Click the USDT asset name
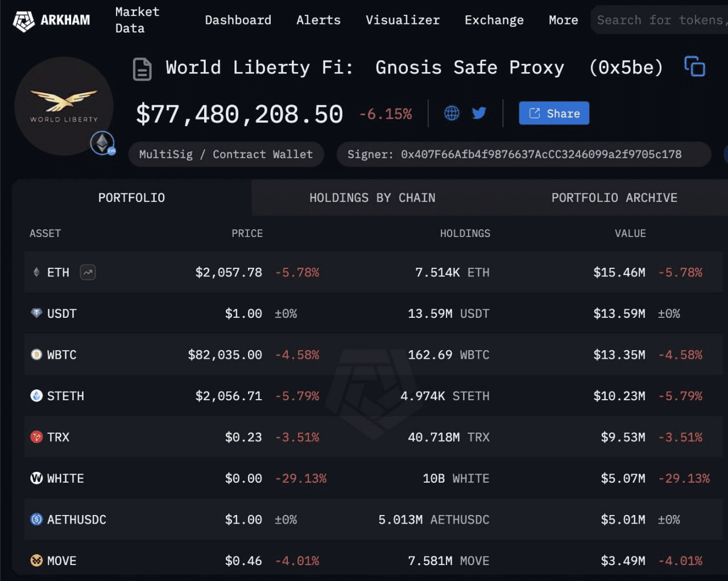Image resolution: width=728 pixels, height=581 pixels. (61, 313)
